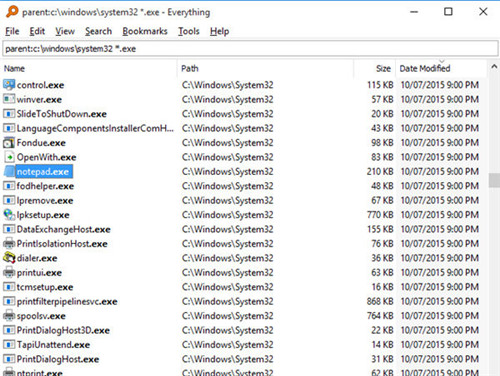Select the OpenWith.exe file name
This screenshot has width=500, height=376.
coord(47,157)
